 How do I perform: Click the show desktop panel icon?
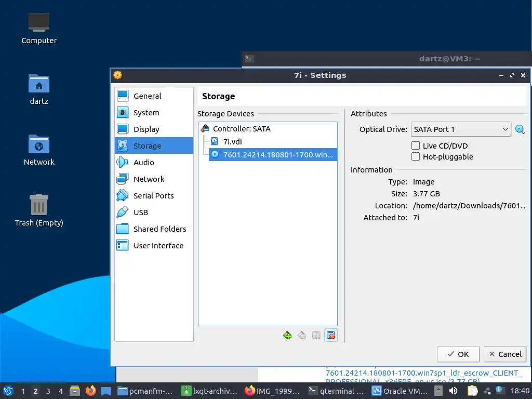tap(106, 391)
